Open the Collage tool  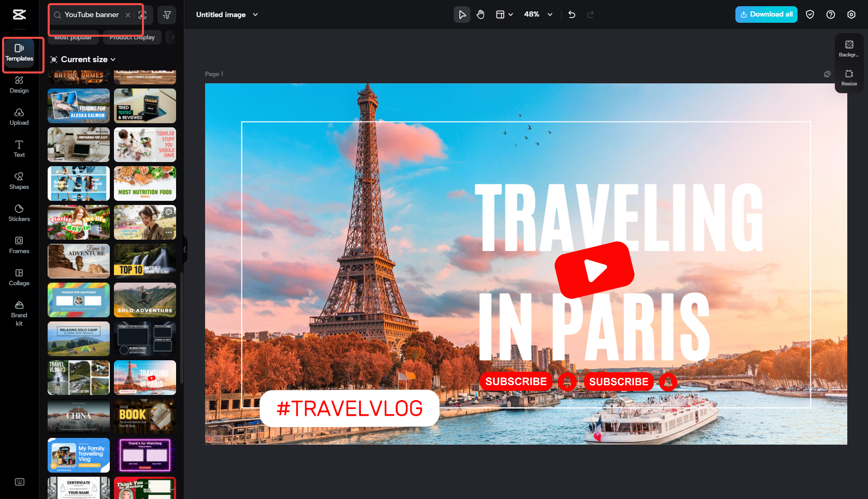pos(19,278)
